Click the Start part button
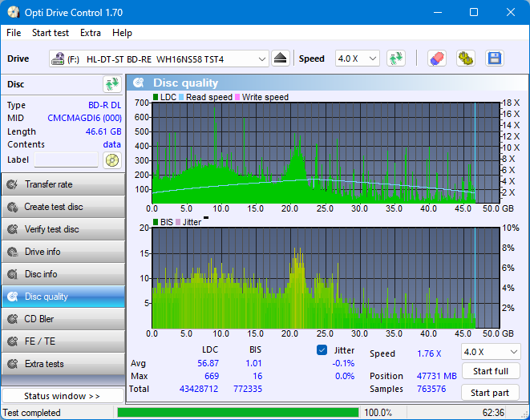The height and width of the screenshot is (420, 530). click(490, 393)
